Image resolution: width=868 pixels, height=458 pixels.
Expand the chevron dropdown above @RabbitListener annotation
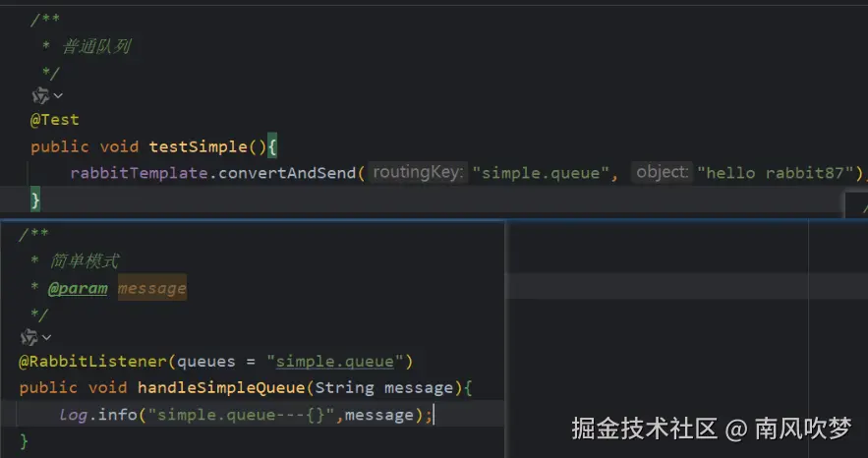46,337
